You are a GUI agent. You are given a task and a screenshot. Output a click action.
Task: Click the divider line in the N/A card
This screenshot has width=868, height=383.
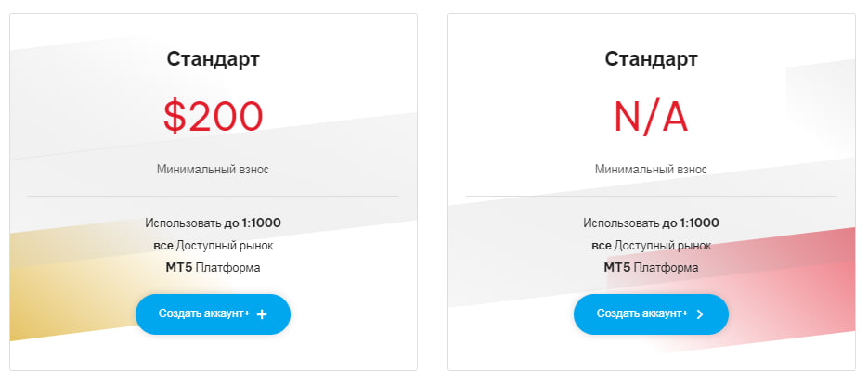click(x=651, y=197)
